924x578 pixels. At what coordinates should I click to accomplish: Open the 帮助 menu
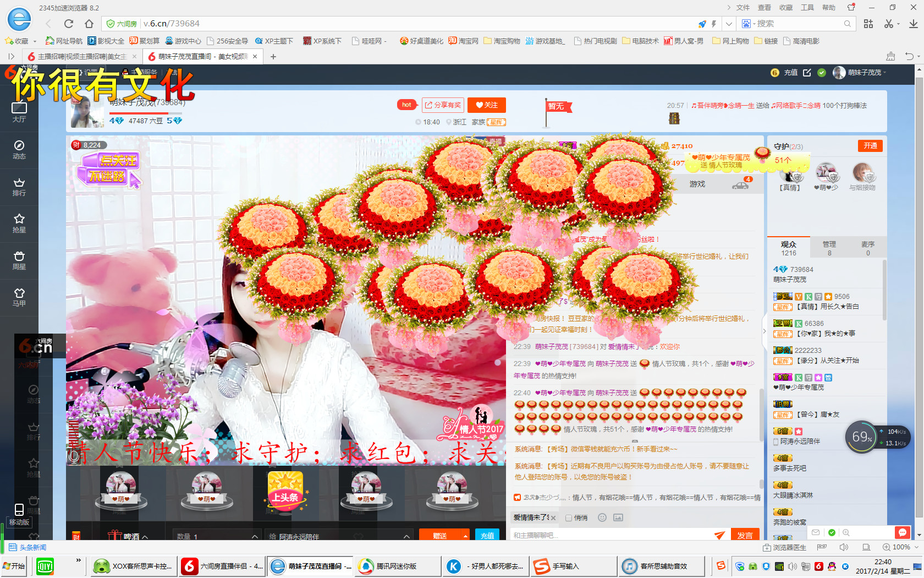tap(829, 8)
